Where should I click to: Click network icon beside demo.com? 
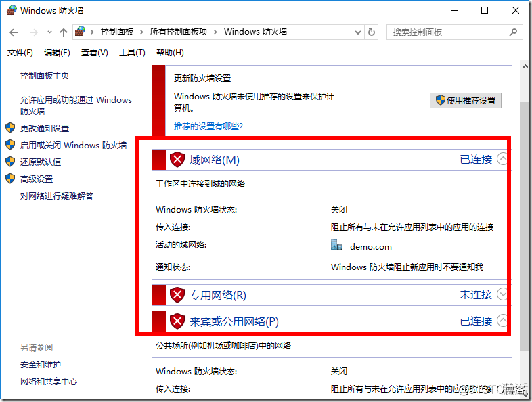click(x=336, y=244)
